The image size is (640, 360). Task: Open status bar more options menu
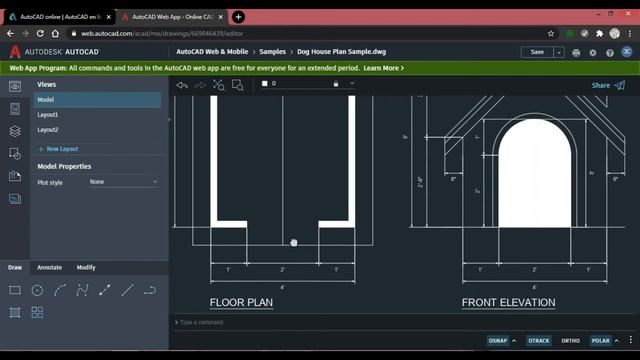pos(631,340)
